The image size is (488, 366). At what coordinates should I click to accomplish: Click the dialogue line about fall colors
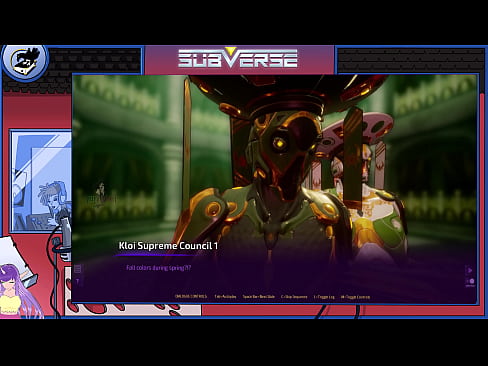(159, 268)
